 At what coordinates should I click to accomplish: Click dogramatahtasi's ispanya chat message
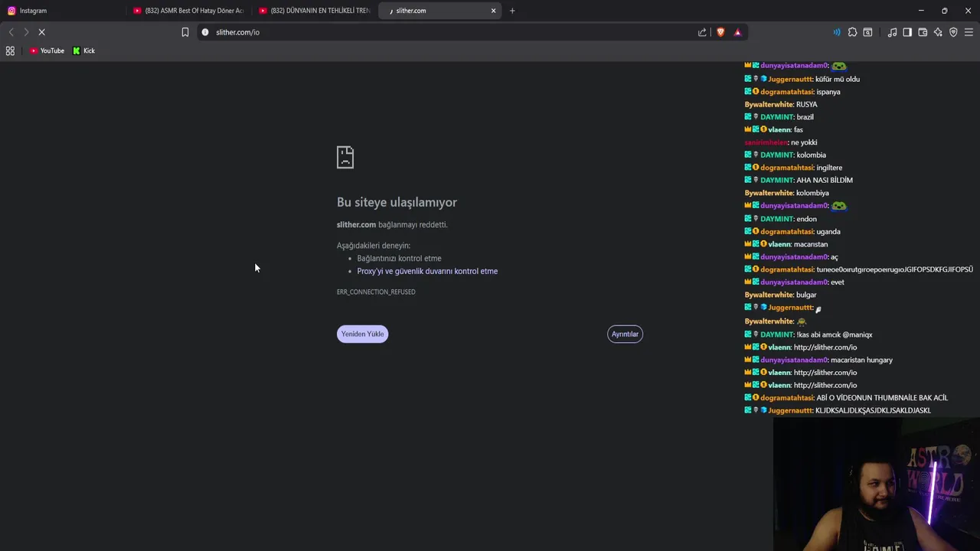792,92
